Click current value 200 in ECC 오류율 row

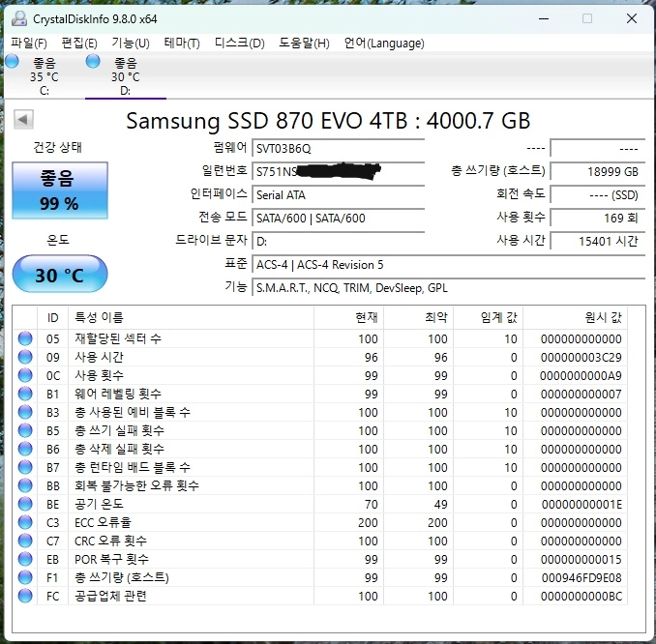click(368, 523)
